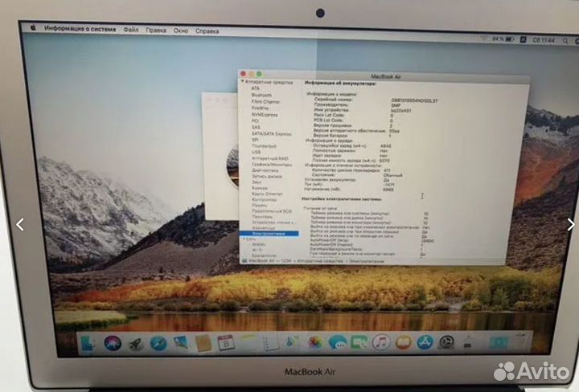Click the MacBook Air window title bar
This screenshot has height=392, width=579.
pyautogui.click(x=384, y=76)
